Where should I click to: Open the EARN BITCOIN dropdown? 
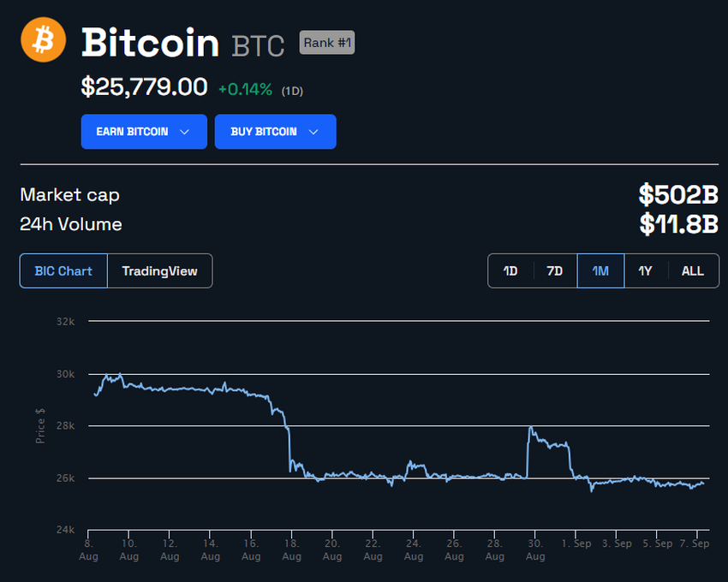pos(143,131)
